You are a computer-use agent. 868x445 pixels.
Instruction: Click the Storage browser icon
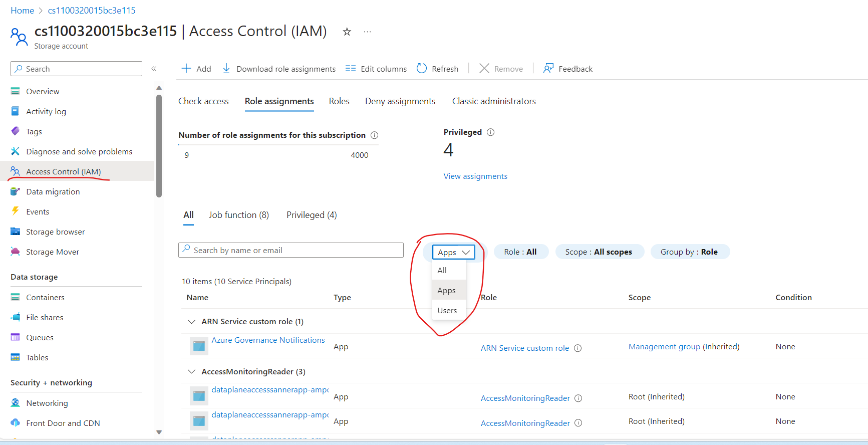16,232
